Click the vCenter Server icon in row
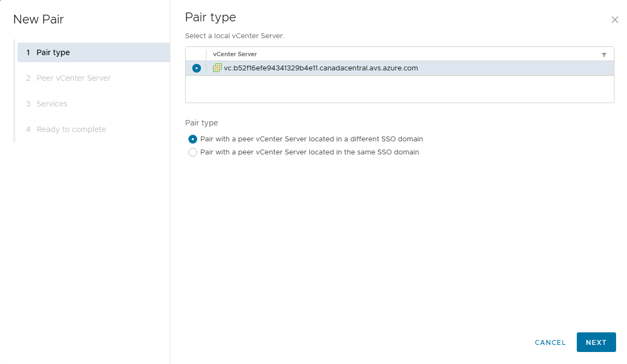Screen dimensions: 627x364 [x=217, y=68]
